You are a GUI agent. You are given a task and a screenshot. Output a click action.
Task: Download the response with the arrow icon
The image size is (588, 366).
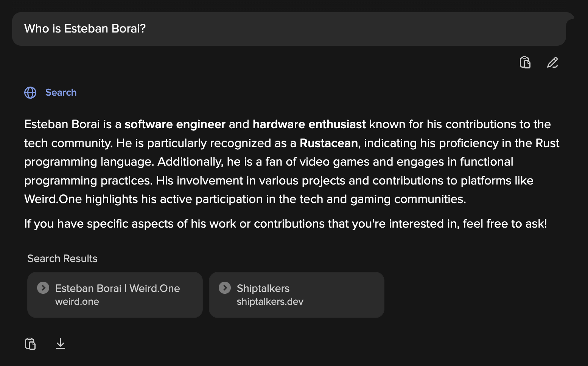pyautogui.click(x=61, y=344)
